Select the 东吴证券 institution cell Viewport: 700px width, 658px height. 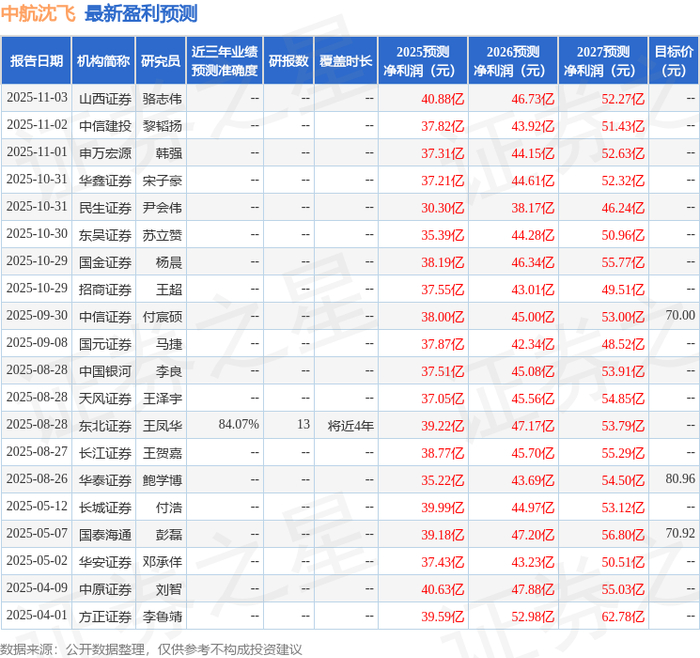(x=105, y=235)
